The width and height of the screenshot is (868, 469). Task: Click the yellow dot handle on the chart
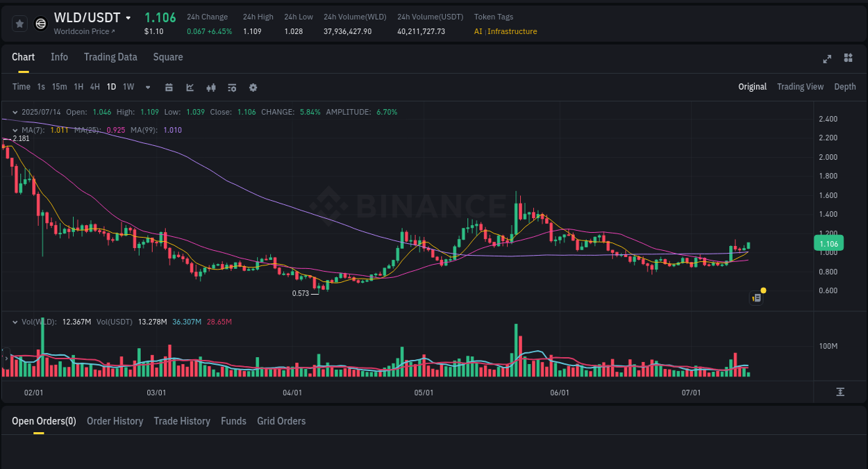coord(762,290)
